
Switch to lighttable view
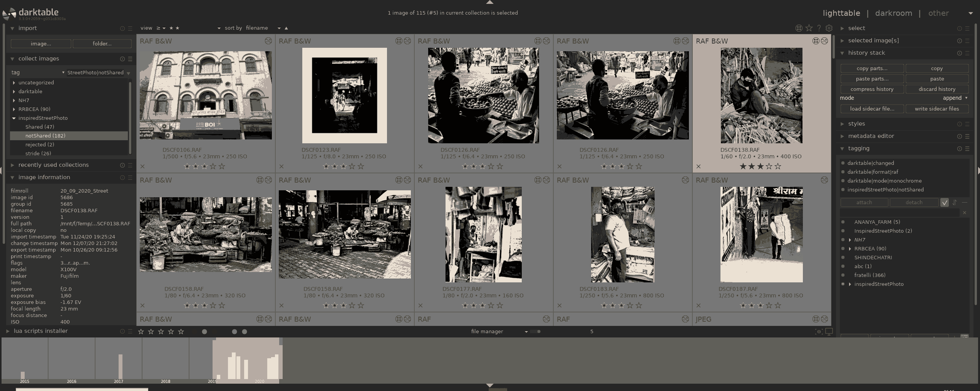(841, 13)
